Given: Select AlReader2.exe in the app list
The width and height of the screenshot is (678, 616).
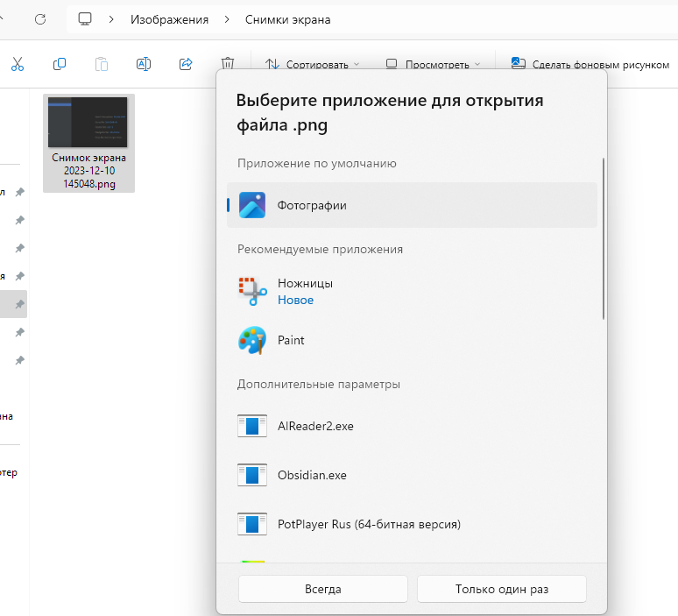Looking at the screenshot, I should click(412, 426).
